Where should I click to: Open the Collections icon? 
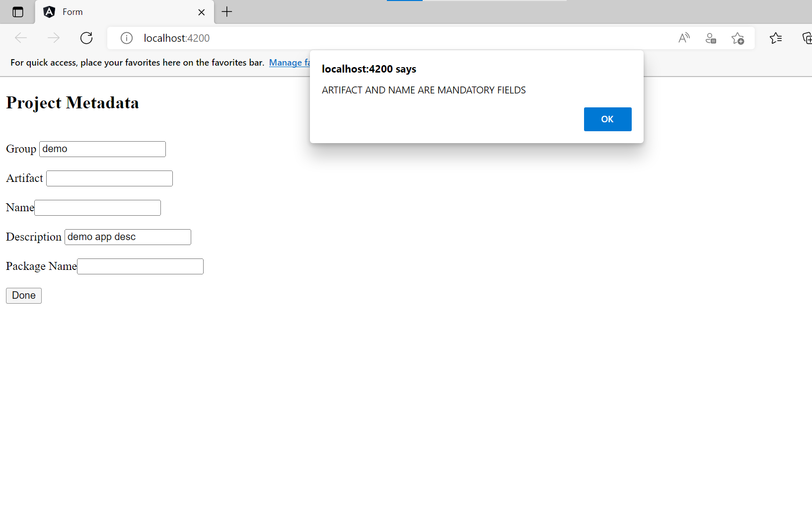pos(807,38)
